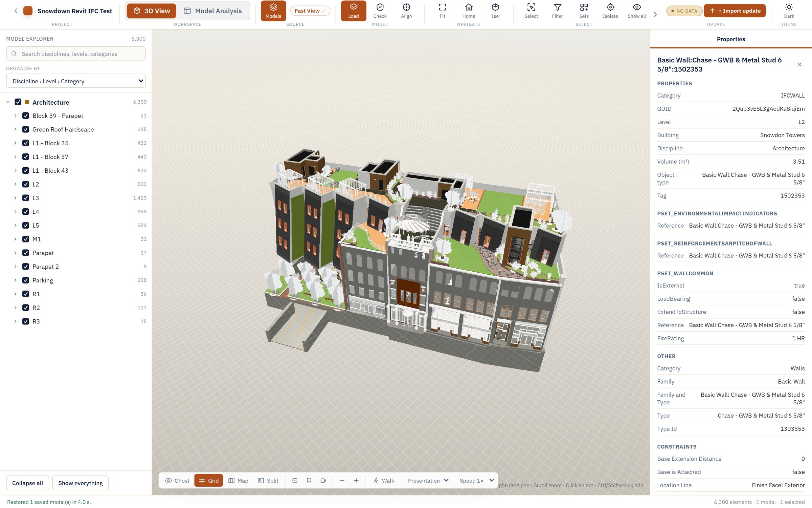Viewport: 812px width, 508px height.
Task: Toggle Ghost display mode
Action: point(177,480)
